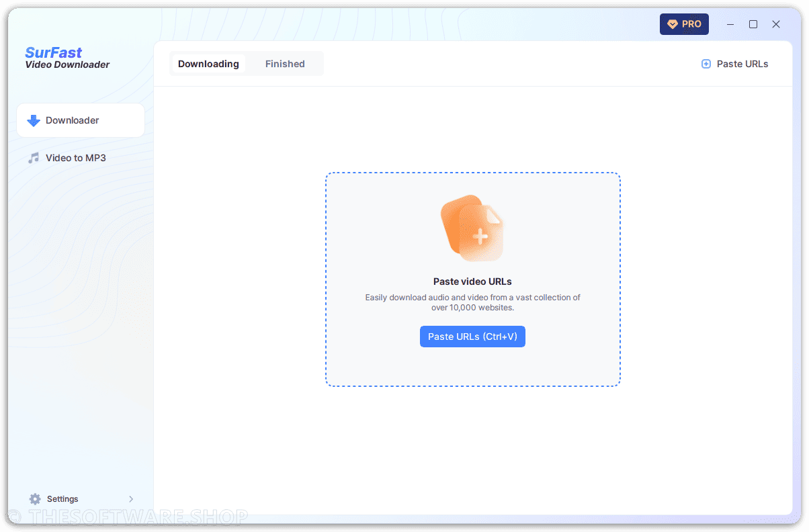Click the heart diamond icon in PRO badge
Screen dimensions: 809x532
672,24
